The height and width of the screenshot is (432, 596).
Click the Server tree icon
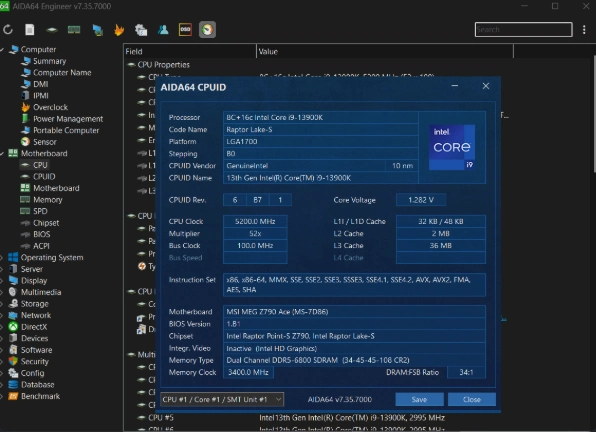click(13, 269)
